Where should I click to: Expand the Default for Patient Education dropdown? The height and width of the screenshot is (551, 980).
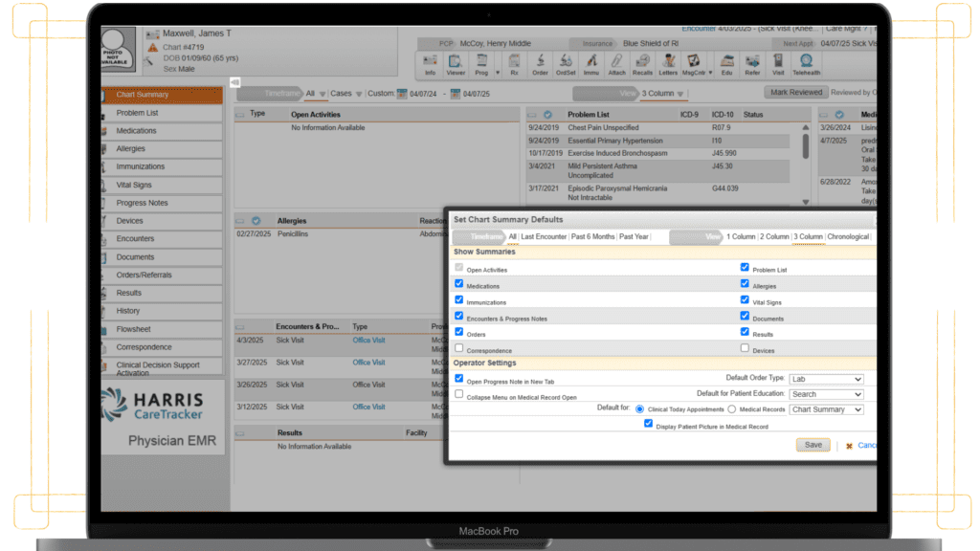[827, 394]
